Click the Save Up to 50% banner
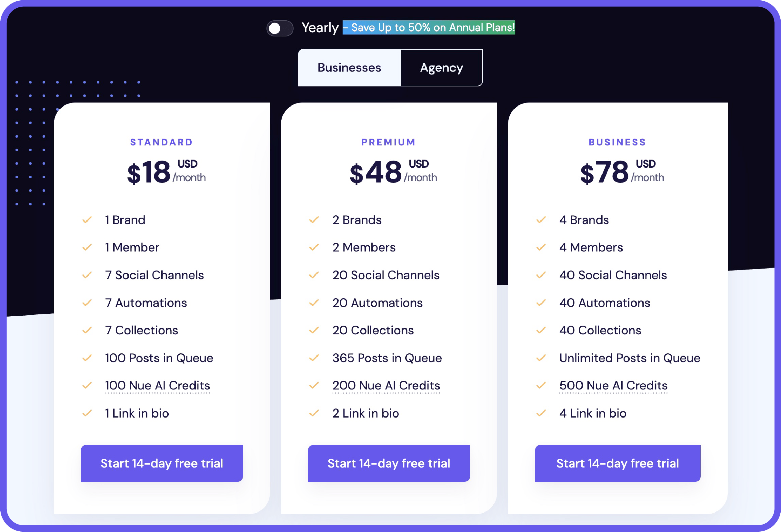 point(428,27)
